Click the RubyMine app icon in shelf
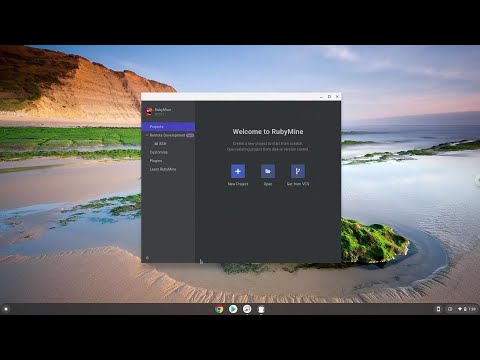480x360 pixels. (x=261, y=309)
